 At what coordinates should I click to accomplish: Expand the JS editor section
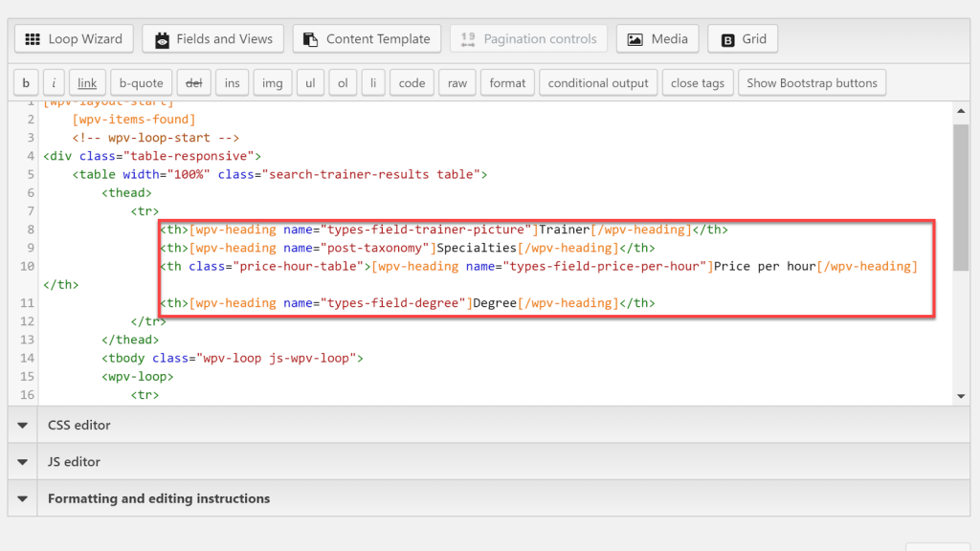(x=74, y=462)
